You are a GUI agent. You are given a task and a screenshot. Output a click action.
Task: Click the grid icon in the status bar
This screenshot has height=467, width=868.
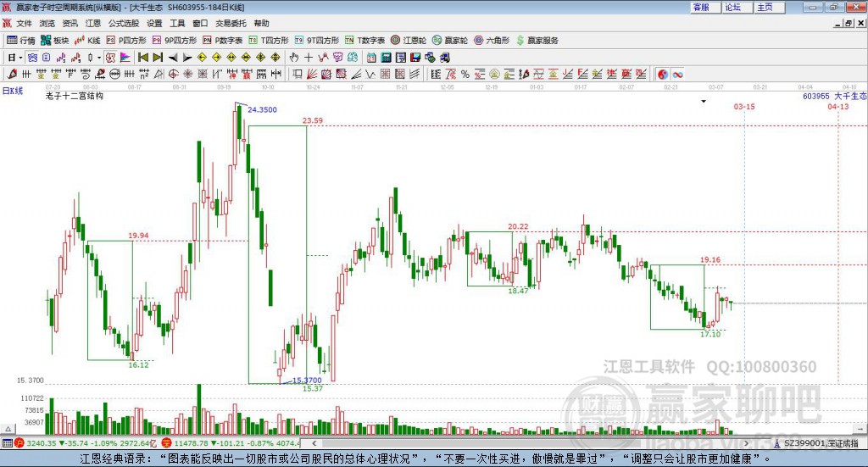click(x=7, y=443)
